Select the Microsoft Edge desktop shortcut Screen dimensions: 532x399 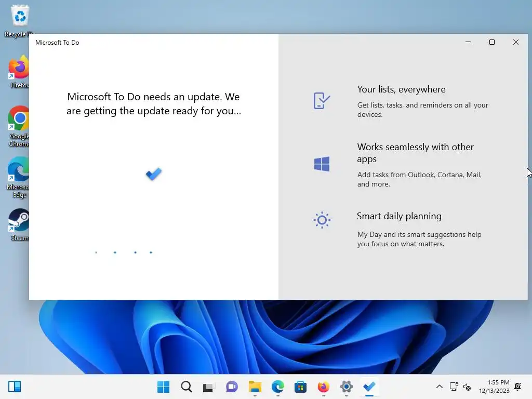18,178
